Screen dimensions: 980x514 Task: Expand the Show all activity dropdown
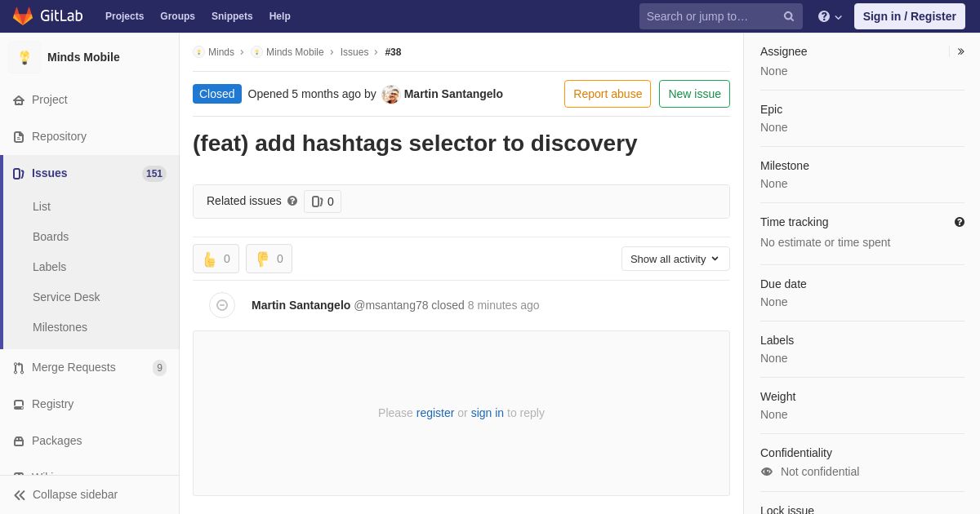coord(675,259)
